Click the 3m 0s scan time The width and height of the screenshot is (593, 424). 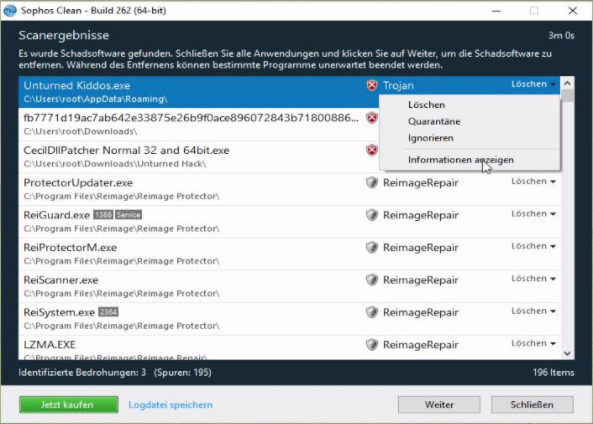(x=561, y=36)
